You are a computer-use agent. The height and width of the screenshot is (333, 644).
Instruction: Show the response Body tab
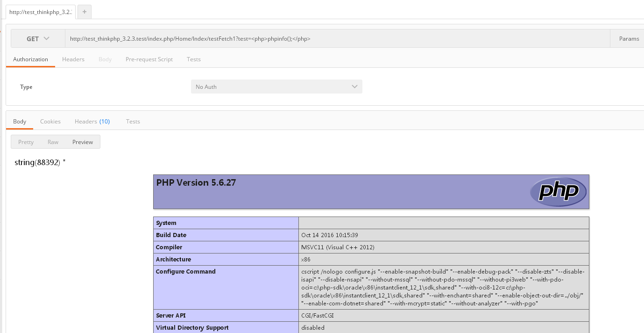pyautogui.click(x=20, y=122)
